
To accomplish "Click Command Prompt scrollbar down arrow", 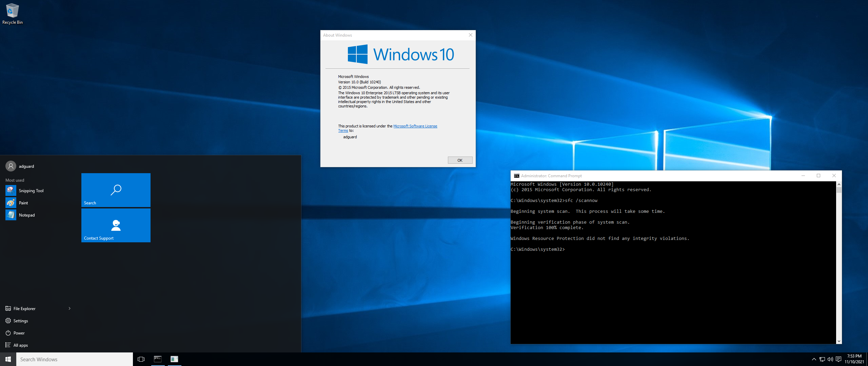I will point(839,341).
